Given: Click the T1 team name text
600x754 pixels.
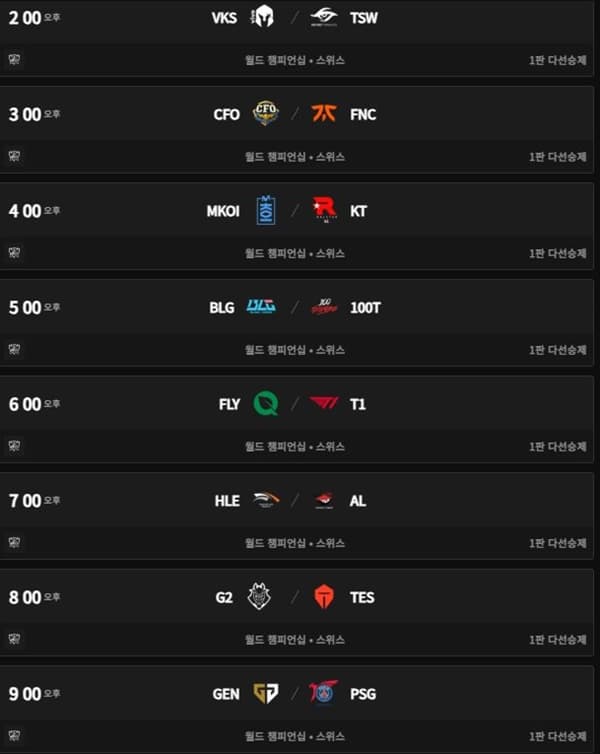Looking at the screenshot, I should pyautogui.click(x=358, y=404).
